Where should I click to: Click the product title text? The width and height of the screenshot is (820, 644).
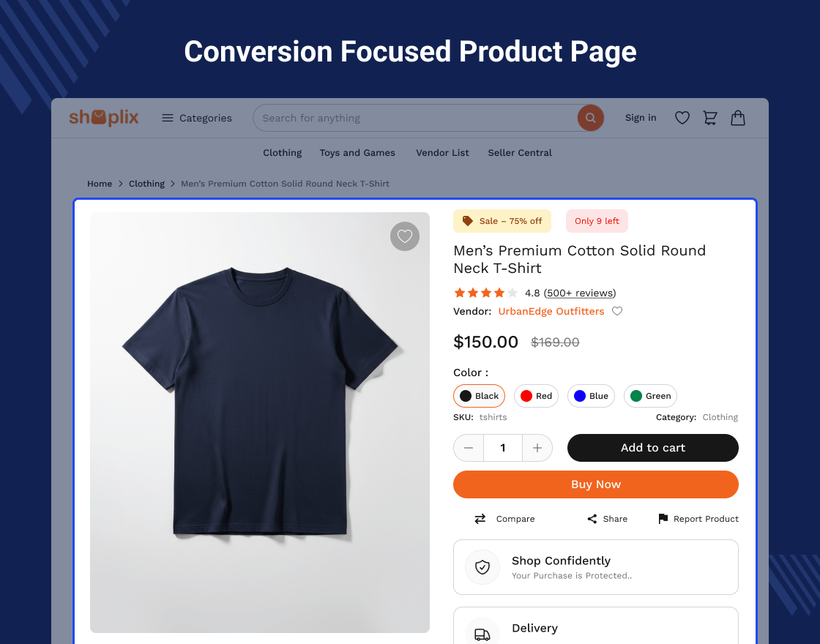click(579, 259)
